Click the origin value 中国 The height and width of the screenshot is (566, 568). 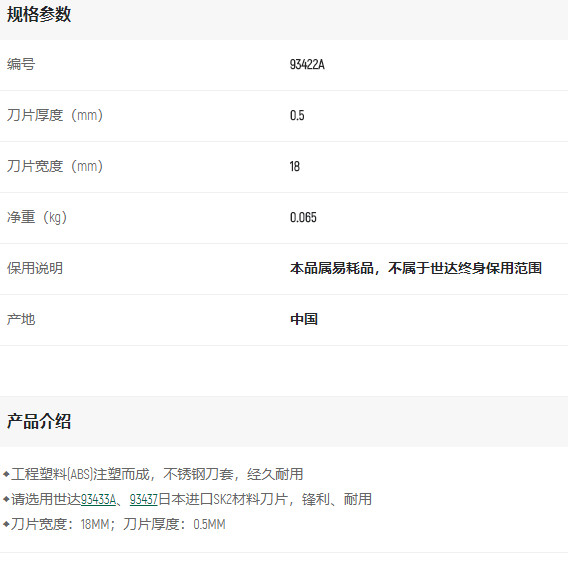(x=304, y=319)
